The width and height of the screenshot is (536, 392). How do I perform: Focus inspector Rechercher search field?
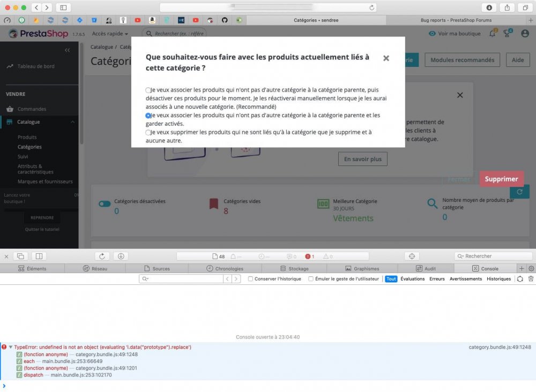pos(493,256)
